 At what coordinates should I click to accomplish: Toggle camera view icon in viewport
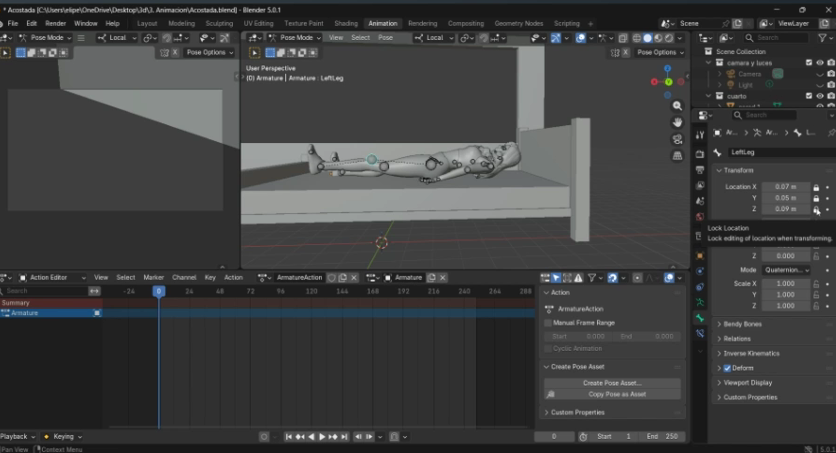678,139
